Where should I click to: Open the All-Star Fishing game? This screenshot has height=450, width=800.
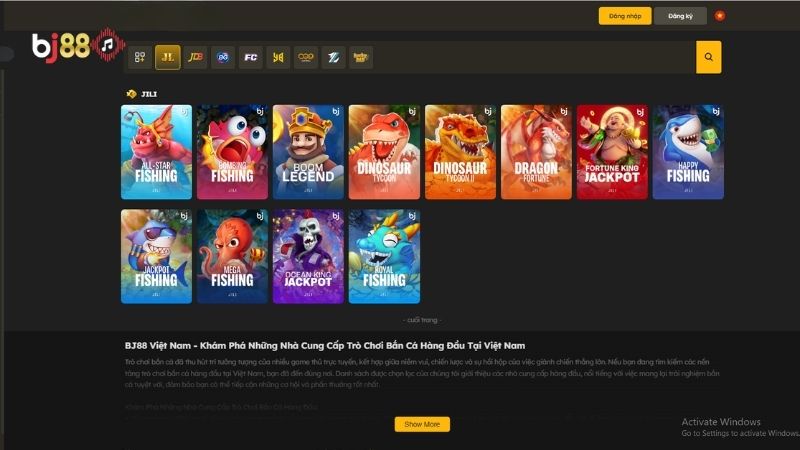pos(156,152)
